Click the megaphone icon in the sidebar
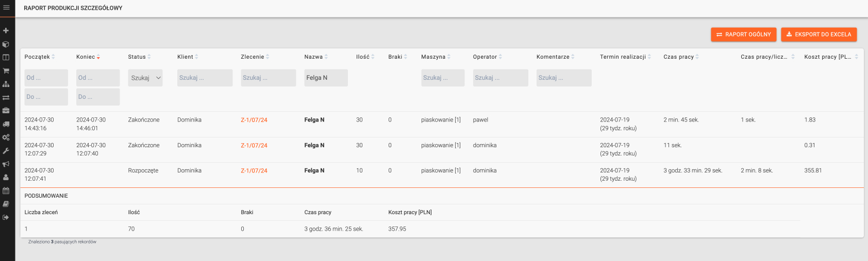This screenshot has width=868, height=261. click(6, 164)
